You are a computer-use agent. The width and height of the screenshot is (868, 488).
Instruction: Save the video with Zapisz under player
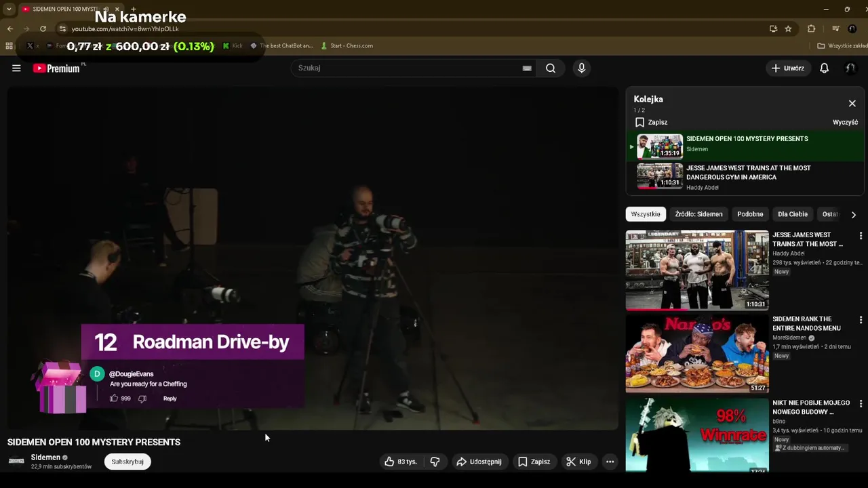[534, 462]
